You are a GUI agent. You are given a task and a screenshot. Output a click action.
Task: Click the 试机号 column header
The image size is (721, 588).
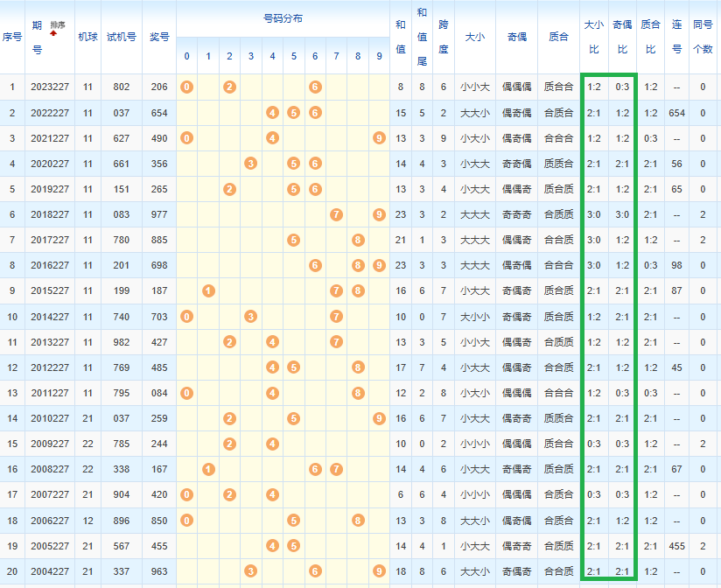pyautogui.click(x=121, y=37)
